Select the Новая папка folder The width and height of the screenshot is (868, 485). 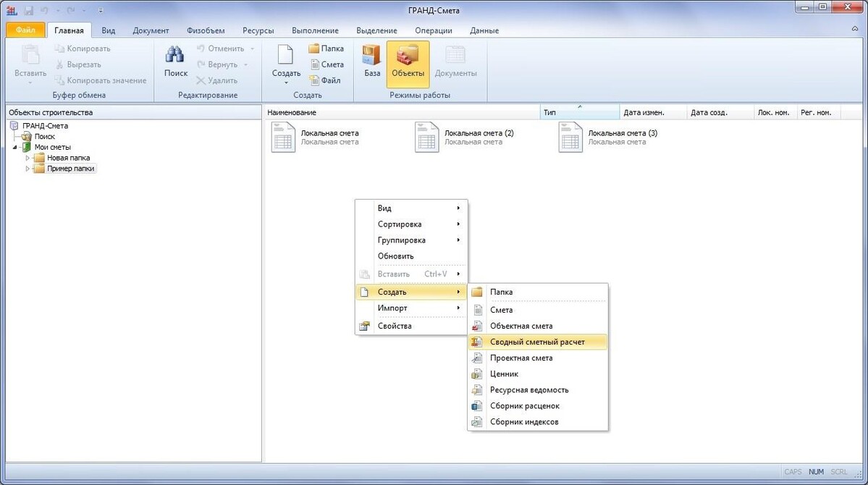(x=68, y=158)
